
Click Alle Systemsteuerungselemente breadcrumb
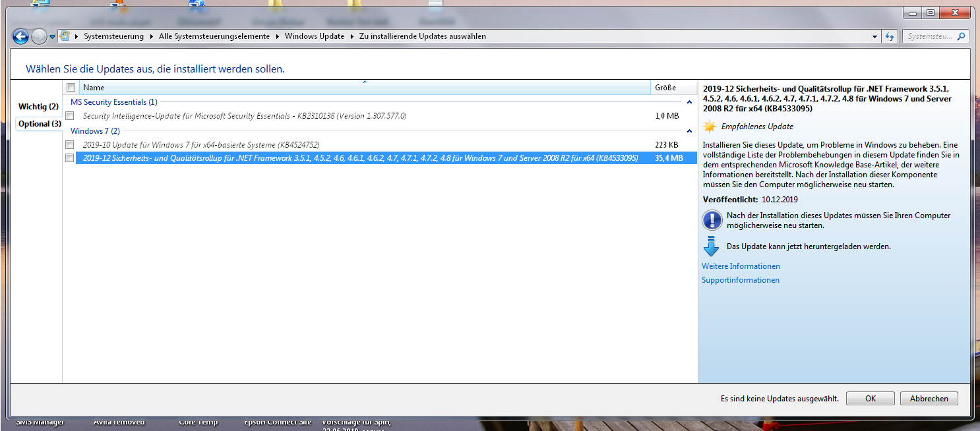click(x=214, y=36)
